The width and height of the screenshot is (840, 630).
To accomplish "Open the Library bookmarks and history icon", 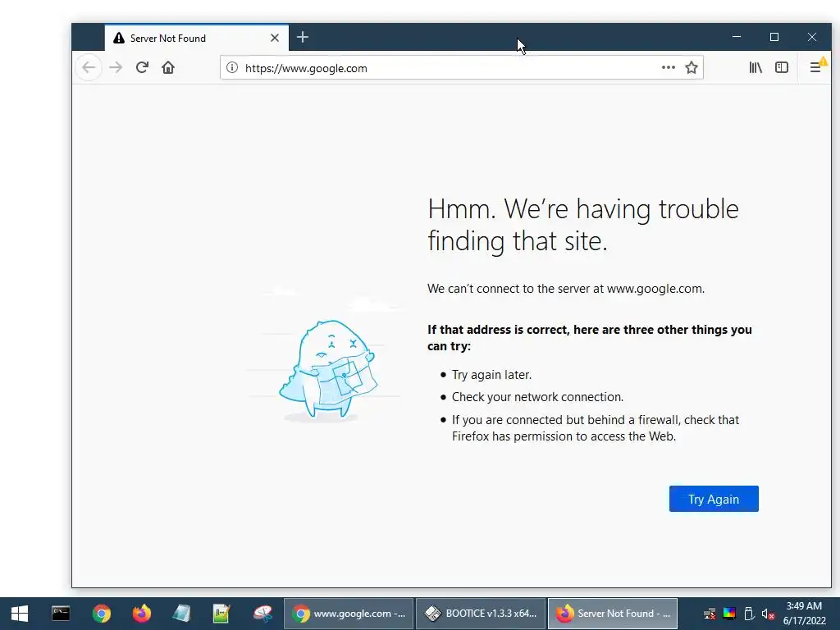I will pyautogui.click(x=756, y=67).
